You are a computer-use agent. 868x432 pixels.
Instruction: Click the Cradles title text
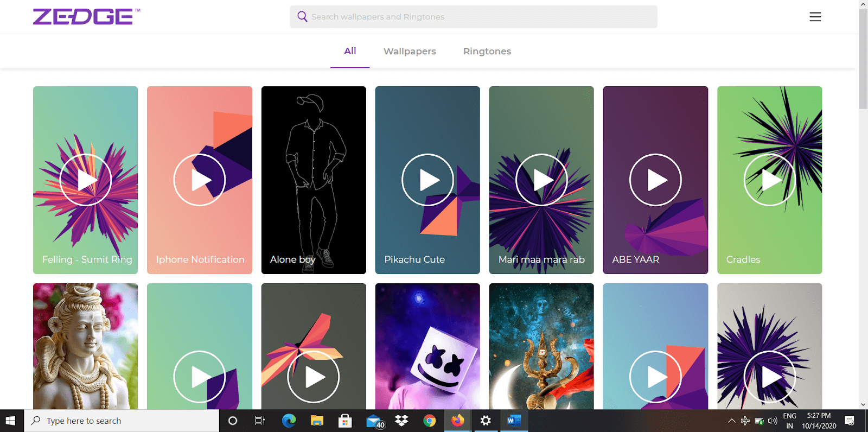[743, 259]
